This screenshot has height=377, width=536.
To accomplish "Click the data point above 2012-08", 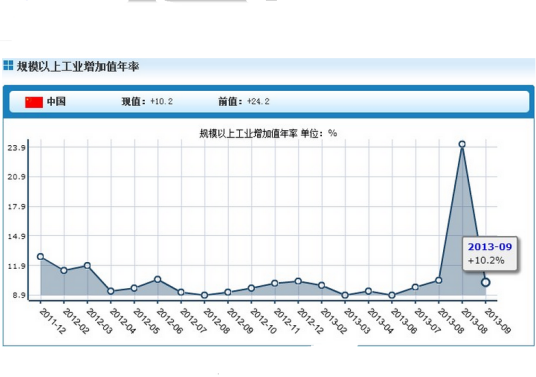I will click(204, 295).
